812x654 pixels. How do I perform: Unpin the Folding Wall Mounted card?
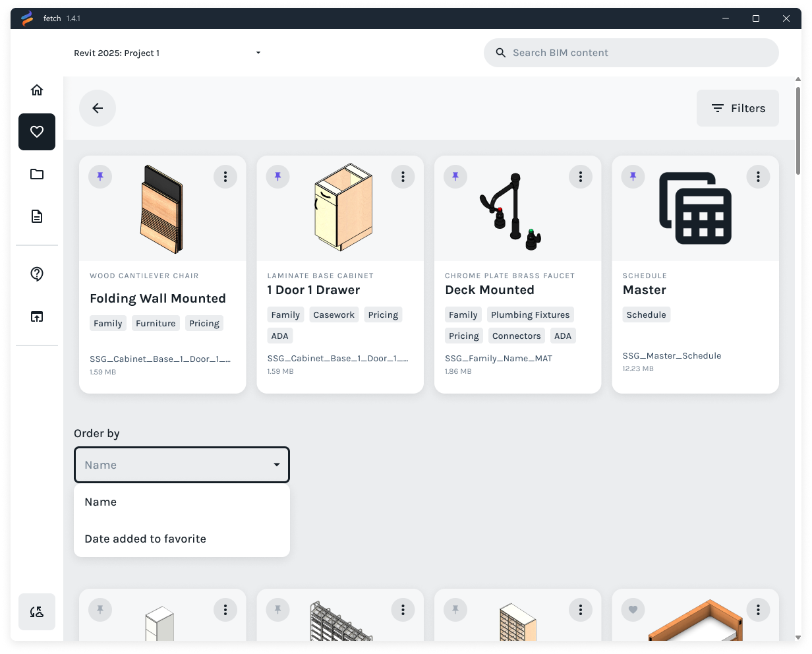coord(100,177)
